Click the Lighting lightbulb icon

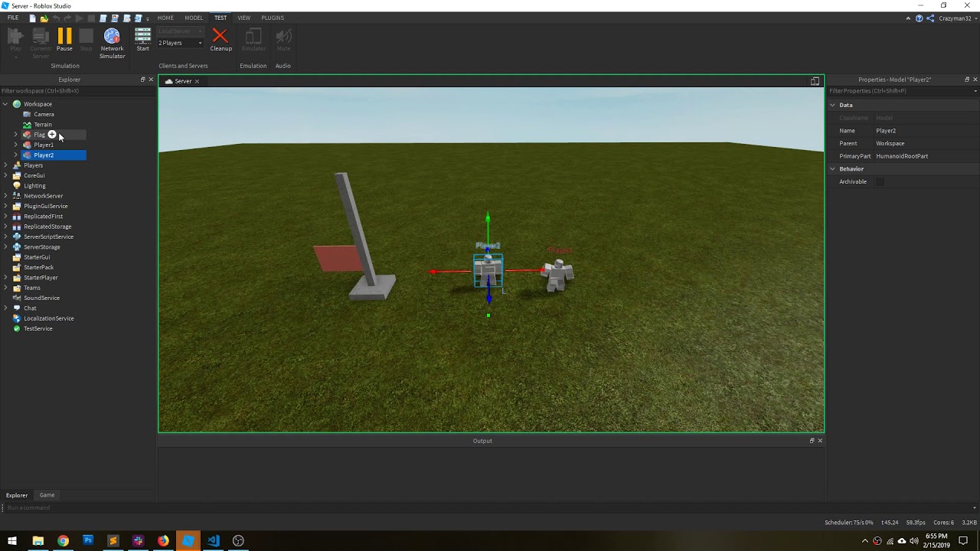17,186
